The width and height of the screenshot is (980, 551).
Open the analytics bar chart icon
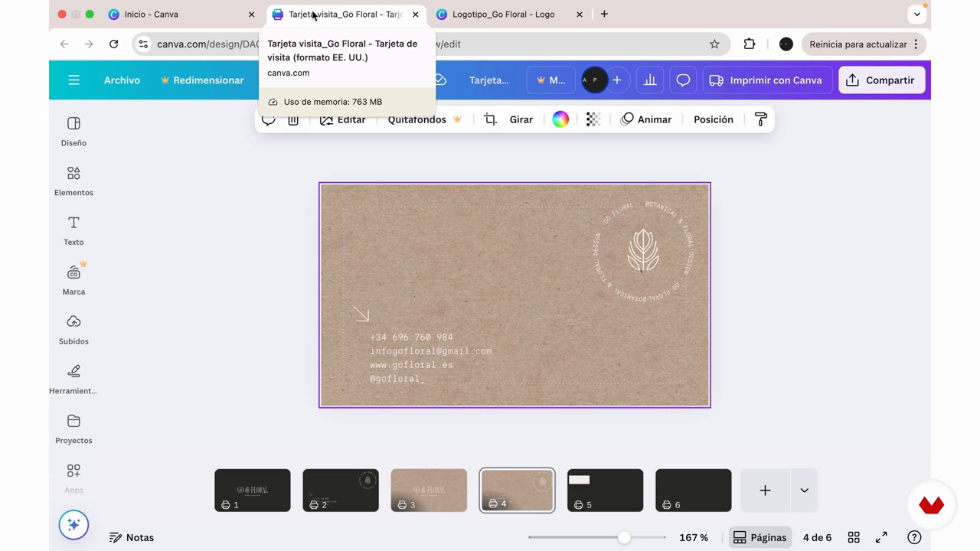coord(650,80)
